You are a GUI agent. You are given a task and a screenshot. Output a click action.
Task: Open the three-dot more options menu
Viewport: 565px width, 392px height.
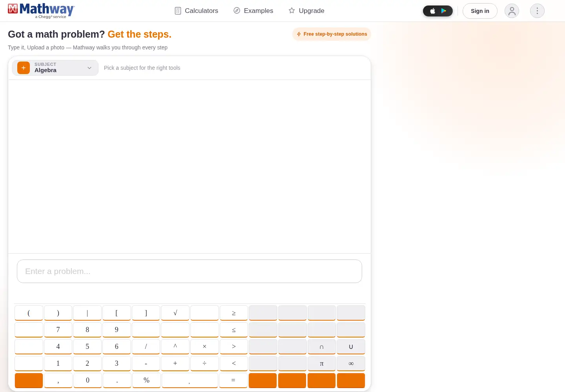coord(537,11)
